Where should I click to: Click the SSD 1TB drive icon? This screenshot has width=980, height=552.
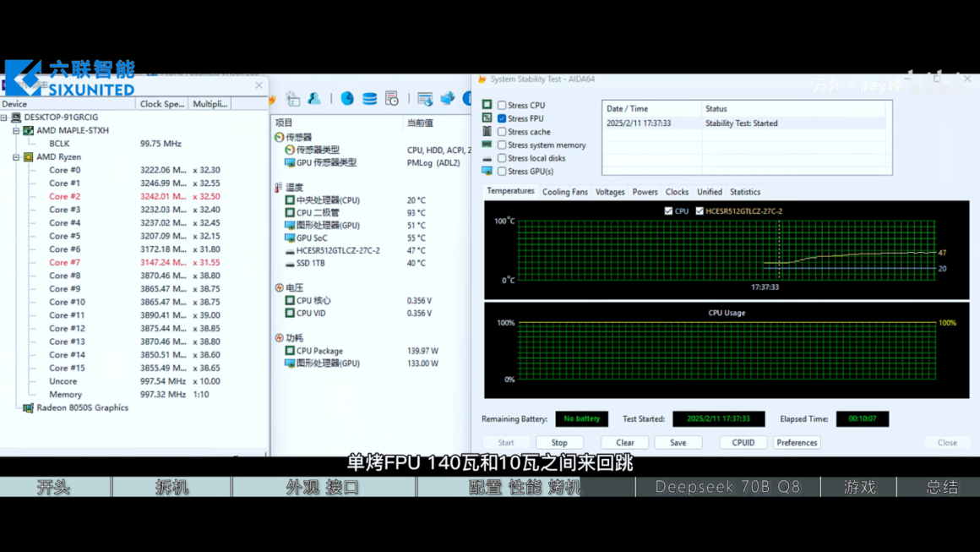coord(290,263)
